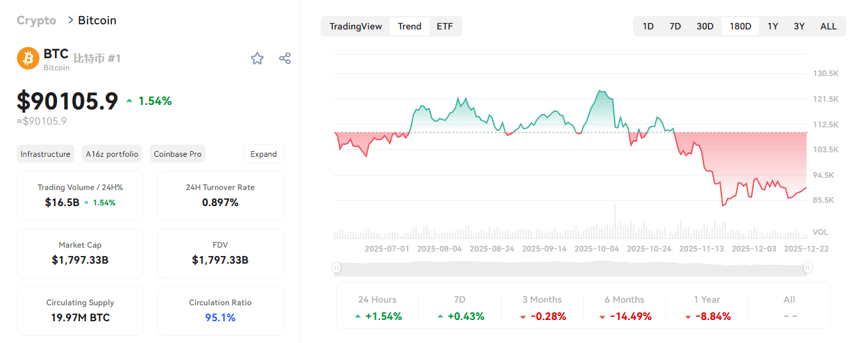The height and width of the screenshot is (343, 868).
Task: Switch to the TradingView chart tab
Action: click(x=355, y=26)
